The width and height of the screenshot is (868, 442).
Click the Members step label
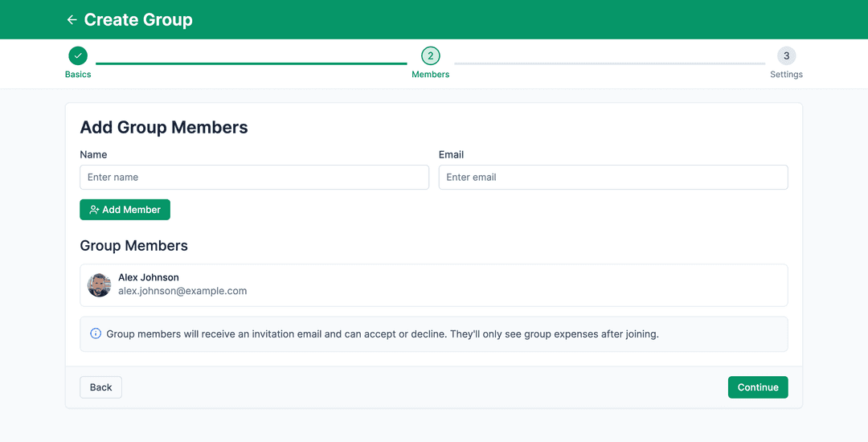click(431, 75)
